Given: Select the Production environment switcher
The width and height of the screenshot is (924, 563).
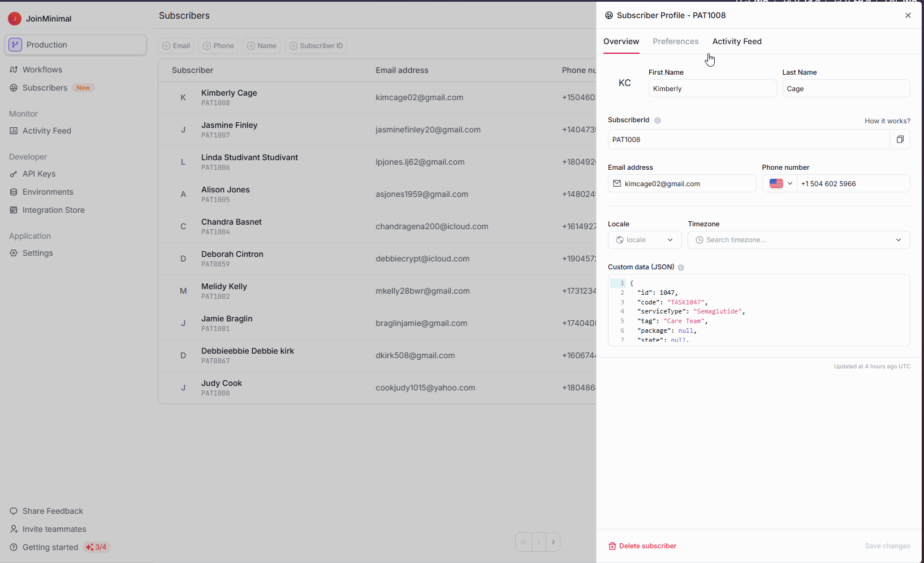Looking at the screenshot, I should [x=75, y=45].
